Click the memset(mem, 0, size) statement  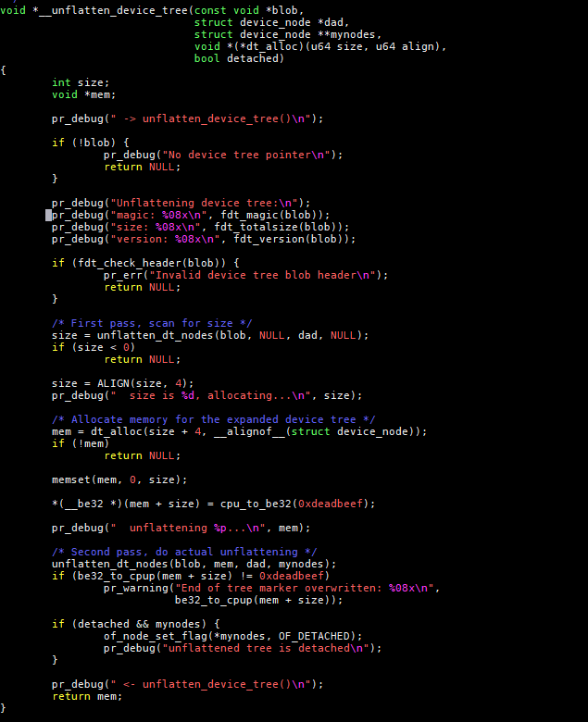pyautogui.click(x=119, y=479)
